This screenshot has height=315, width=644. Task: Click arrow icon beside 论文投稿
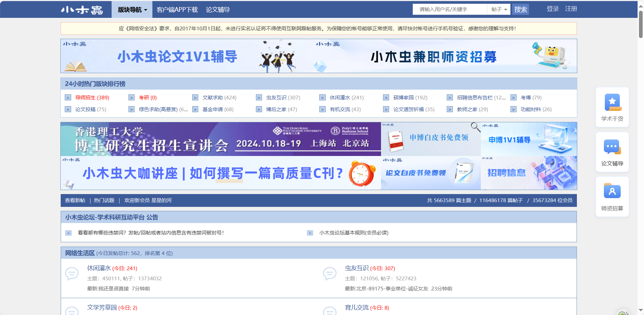click(68, 109)
